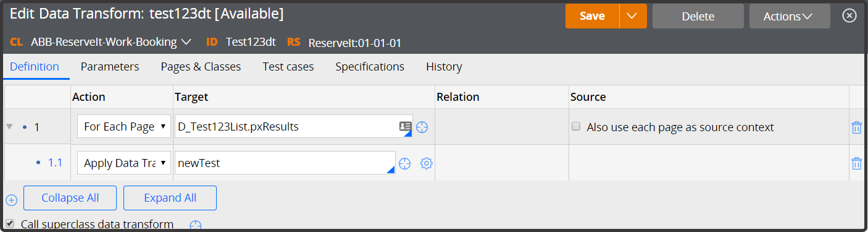
Task: Uncheck Call superclass data transform
Action: pos(9,223)
